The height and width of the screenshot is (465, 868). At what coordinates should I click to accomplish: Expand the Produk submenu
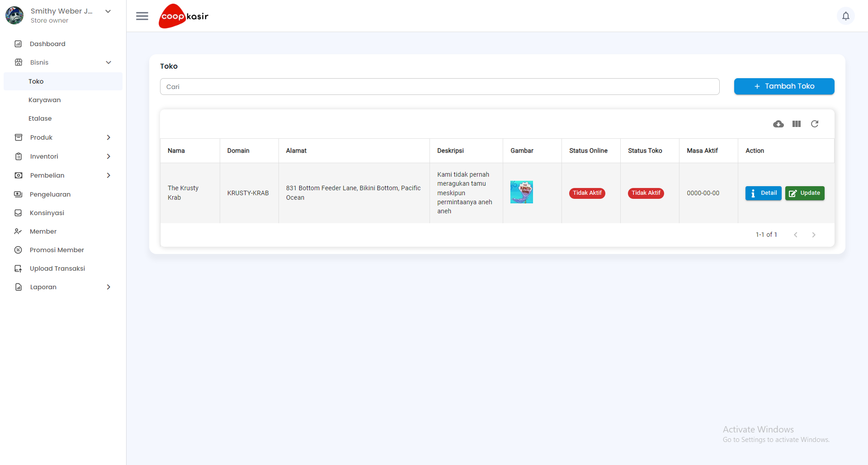point(108,137)
